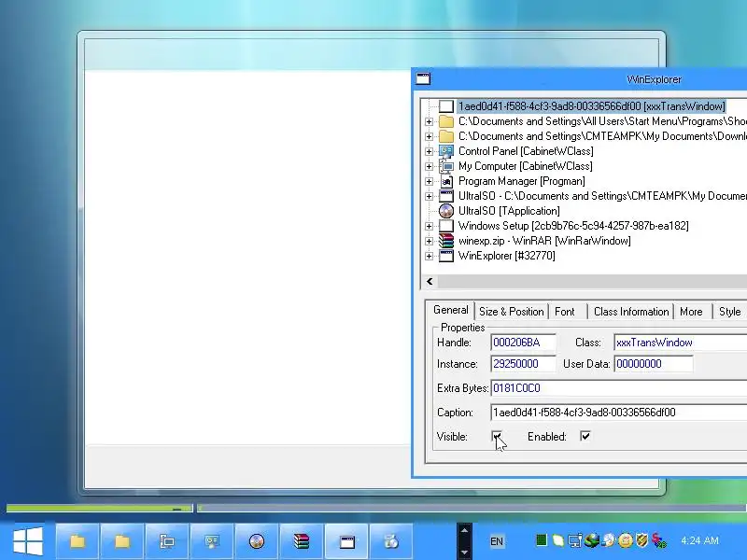Viewport: 747px width, 560px height.
Task: Expand the Program Manager tree node
Action: [x=429, y=181]
